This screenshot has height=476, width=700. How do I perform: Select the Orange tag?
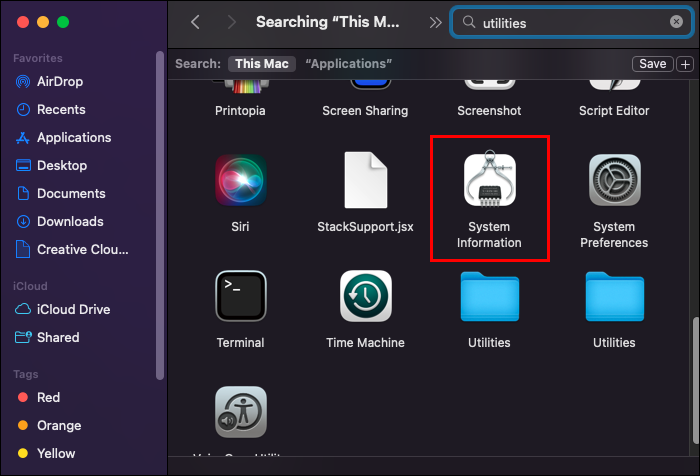[x=49, y=426]
